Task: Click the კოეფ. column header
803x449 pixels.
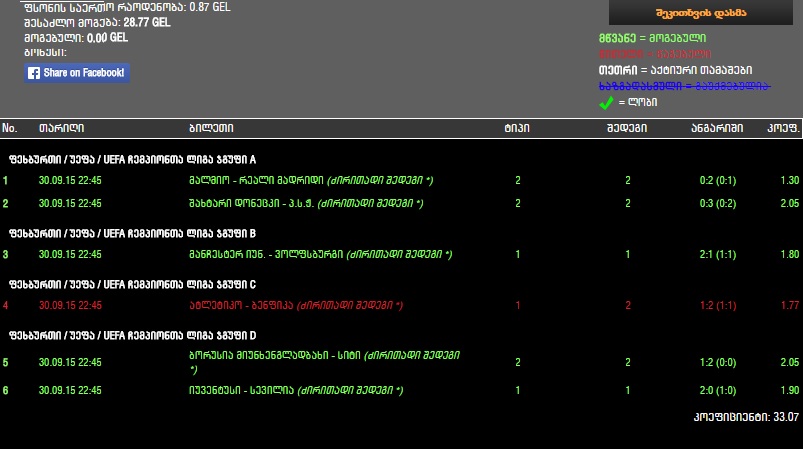Action: (x=784, y=128)
